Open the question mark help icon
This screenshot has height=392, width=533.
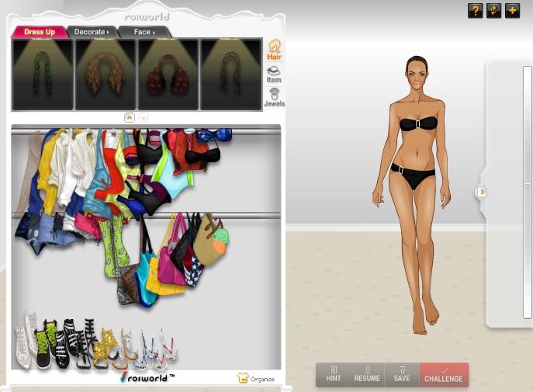[476, 10]
